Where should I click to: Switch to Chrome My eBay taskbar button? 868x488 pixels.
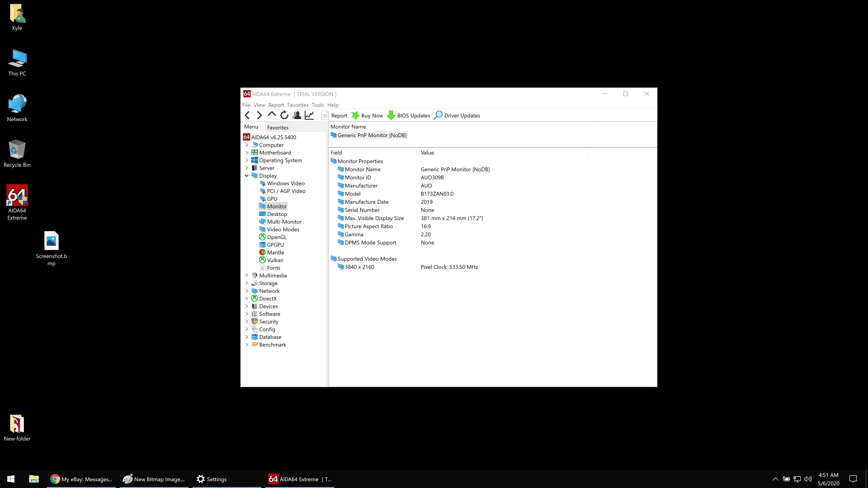point(81,479)
